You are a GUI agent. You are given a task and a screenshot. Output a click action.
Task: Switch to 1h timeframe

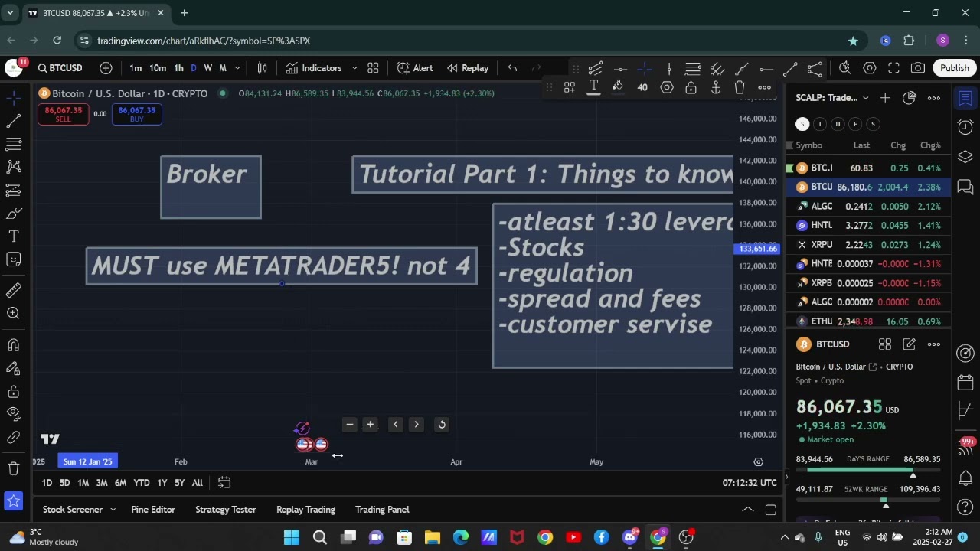pos(178,68)
